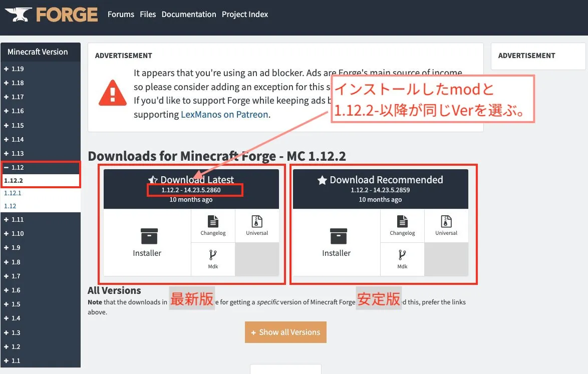Image resolution: width=588 pixels, height=374 pixels.
Task: Click Universal icon under Download Latest
Action: [257, 221]
